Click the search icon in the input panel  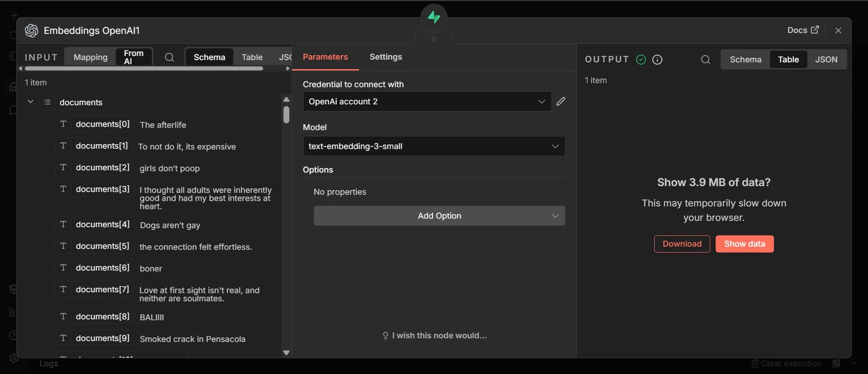[x=170, y=57]
